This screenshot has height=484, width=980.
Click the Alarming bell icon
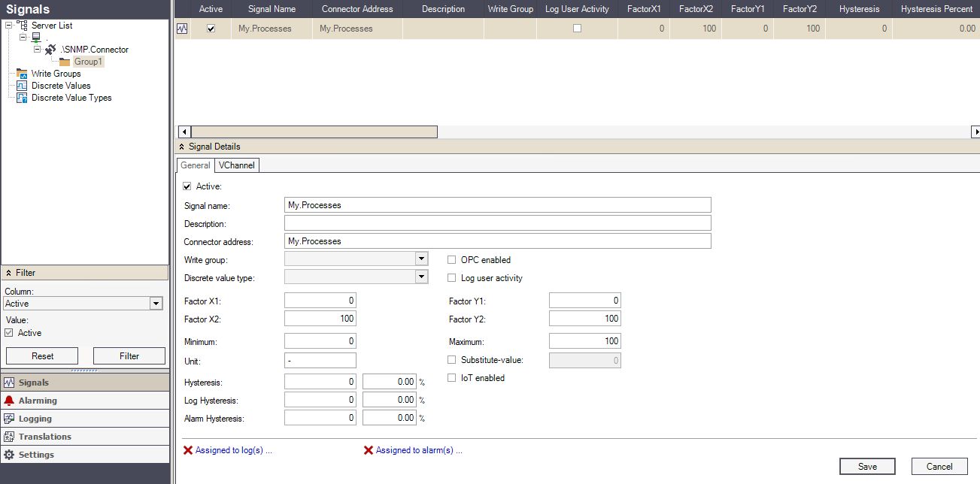pyautogui.click(x=10, y=401)
